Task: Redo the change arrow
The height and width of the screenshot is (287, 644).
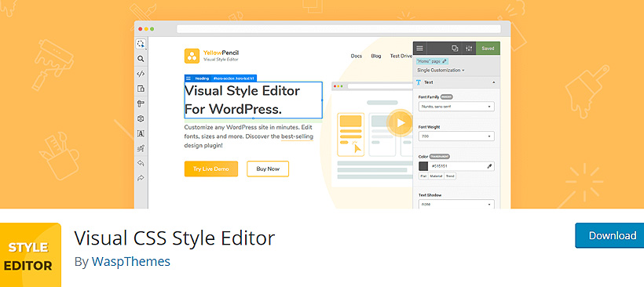Action: click(141, 178)
